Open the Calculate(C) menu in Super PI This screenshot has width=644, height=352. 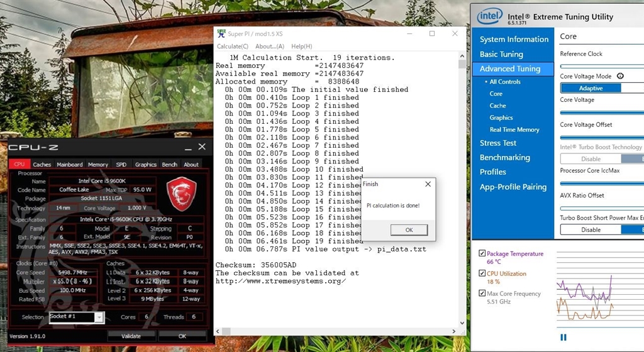[233, 47]
